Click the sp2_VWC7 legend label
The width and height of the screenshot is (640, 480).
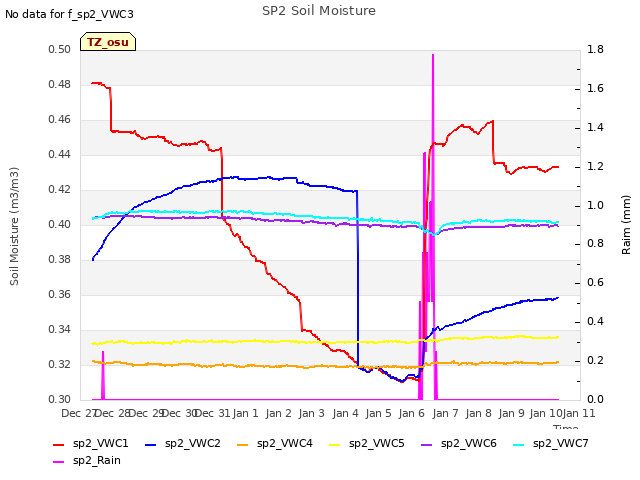click(x=560, y=443)
